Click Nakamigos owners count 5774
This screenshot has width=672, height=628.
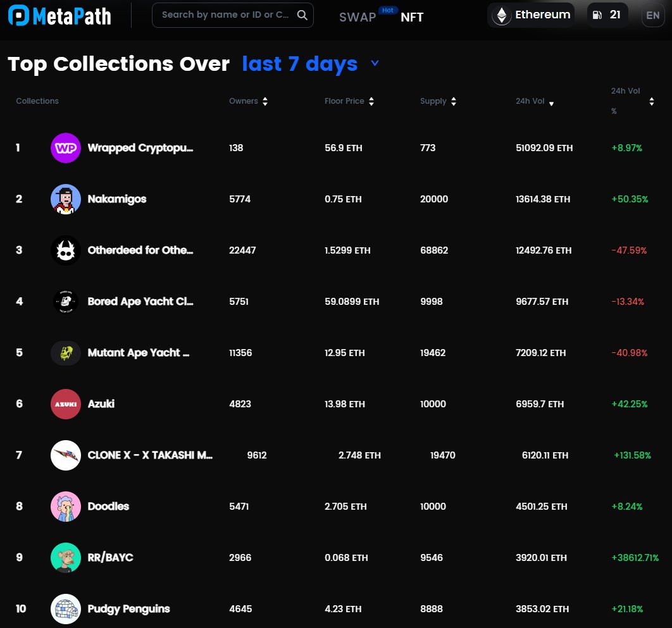[x=240, y=199]
